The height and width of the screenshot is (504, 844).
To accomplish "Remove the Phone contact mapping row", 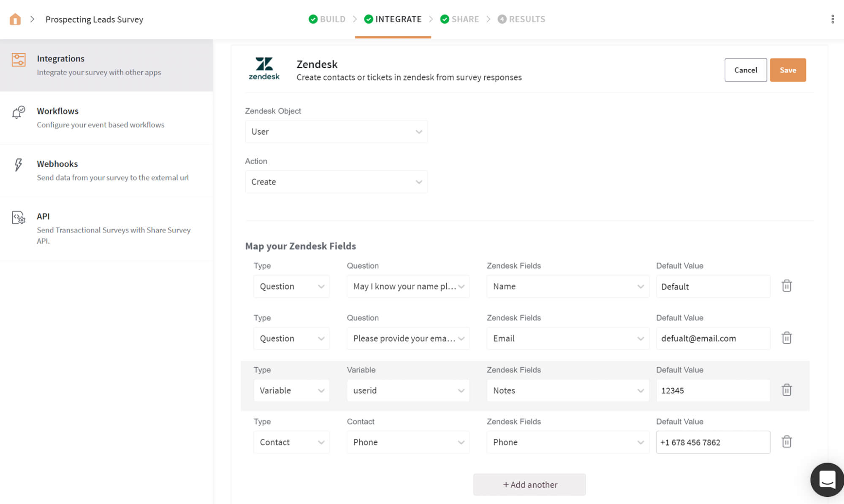I will pos(786,442).
